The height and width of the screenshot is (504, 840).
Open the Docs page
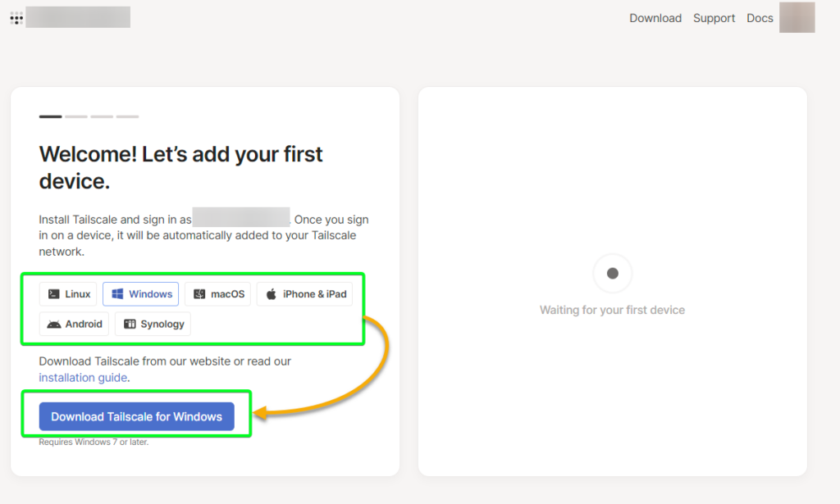pyautogui.click(x=760, y=17)
